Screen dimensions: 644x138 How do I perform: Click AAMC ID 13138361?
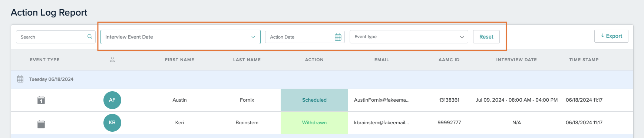[449, 100]
